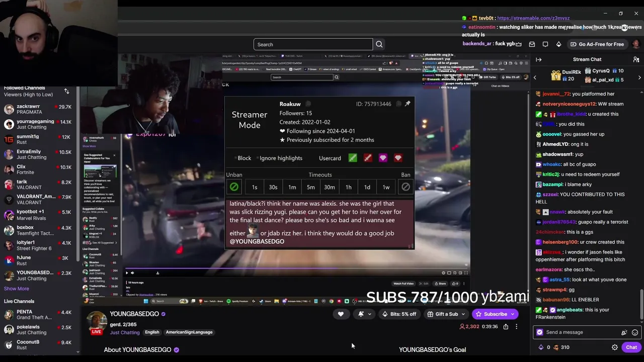Open the chat identity badge icon
This screenshot has width=644, height=362.
pos(540,332)
